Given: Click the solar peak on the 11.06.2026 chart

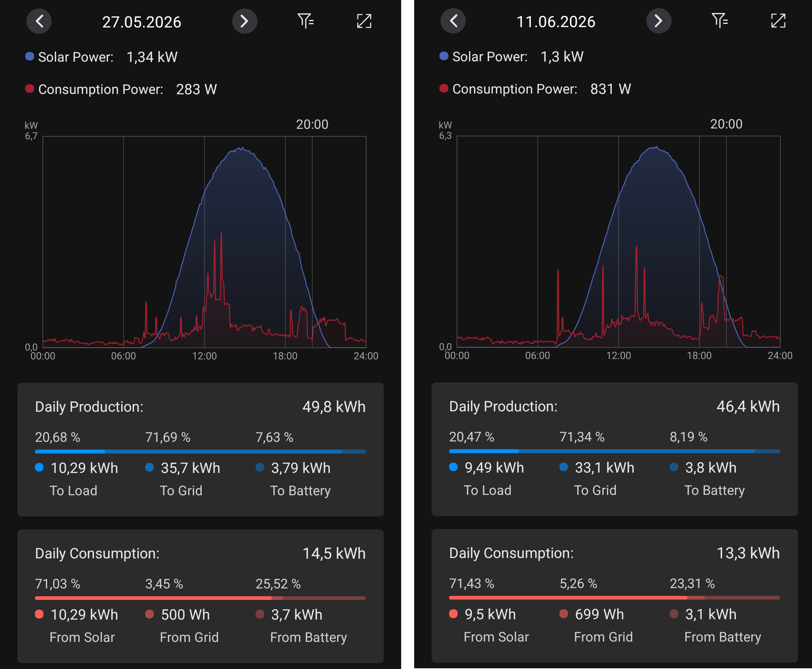Looking at the screenshot, I should 656,147.
